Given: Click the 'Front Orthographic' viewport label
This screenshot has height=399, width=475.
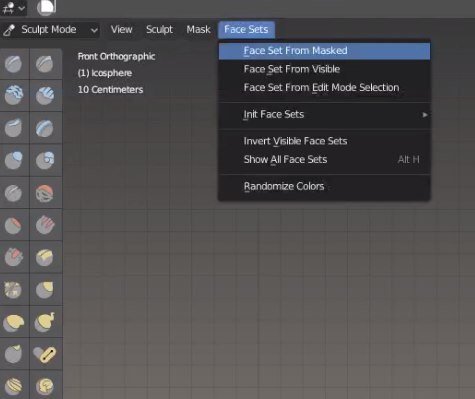Looking at the screenshot, I should coord(116,57).
